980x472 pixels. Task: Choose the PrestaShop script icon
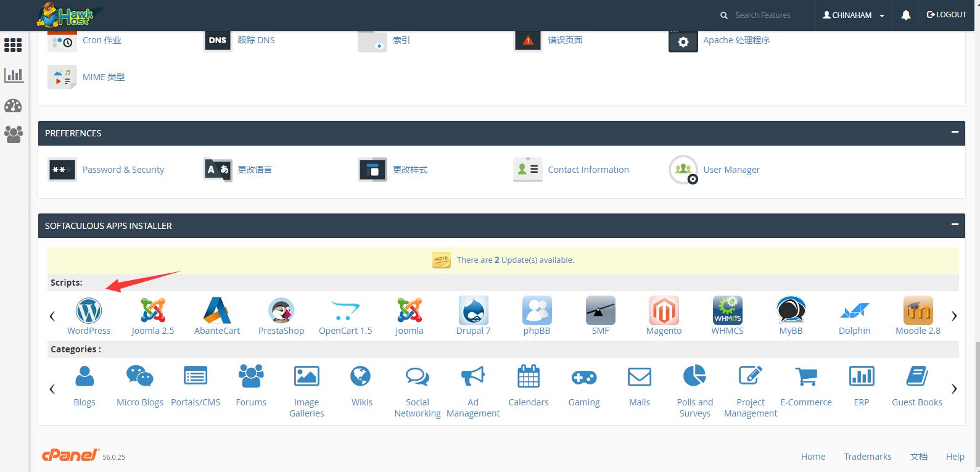(281, 310)
